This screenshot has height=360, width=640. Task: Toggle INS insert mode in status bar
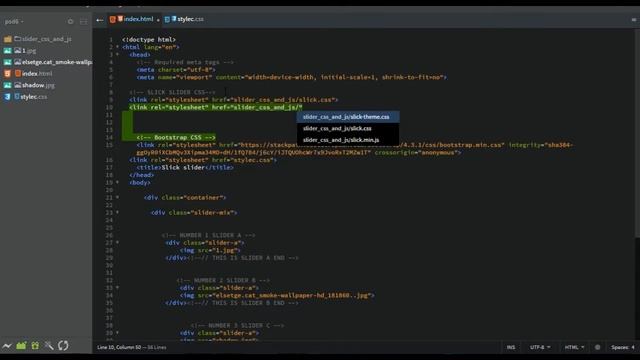coord(511,347)
